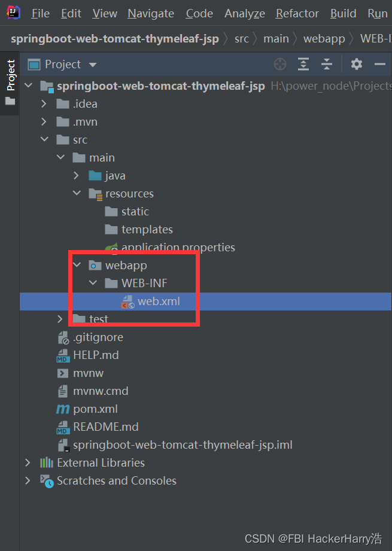Expand Scratches and Consoles node
Image resolution: width=392 pixels, height=551 pixels.
pos(28,481)
